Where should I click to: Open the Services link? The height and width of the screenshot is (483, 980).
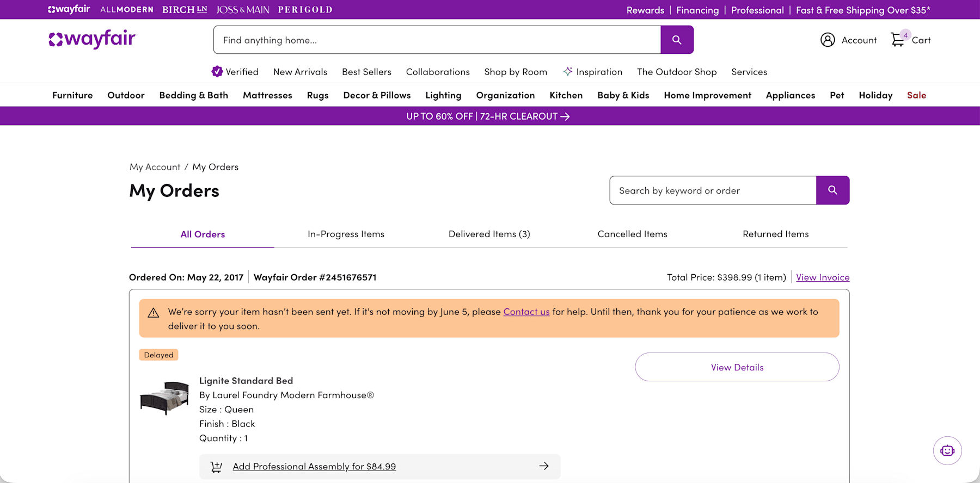coord(749,72)
